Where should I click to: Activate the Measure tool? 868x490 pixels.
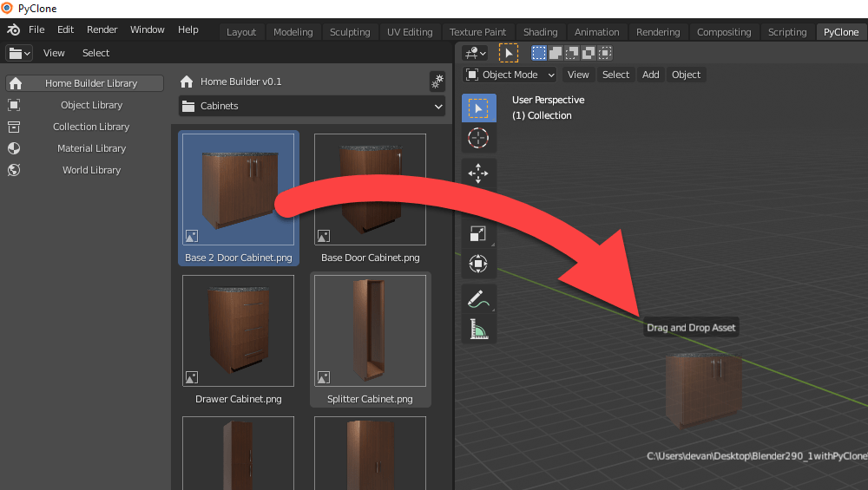point(478,329)
